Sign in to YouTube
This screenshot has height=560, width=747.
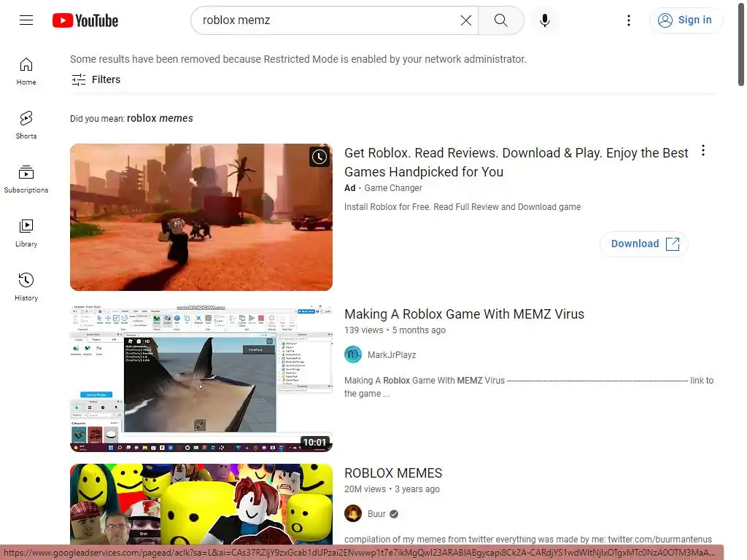click(x=685, y=20)
